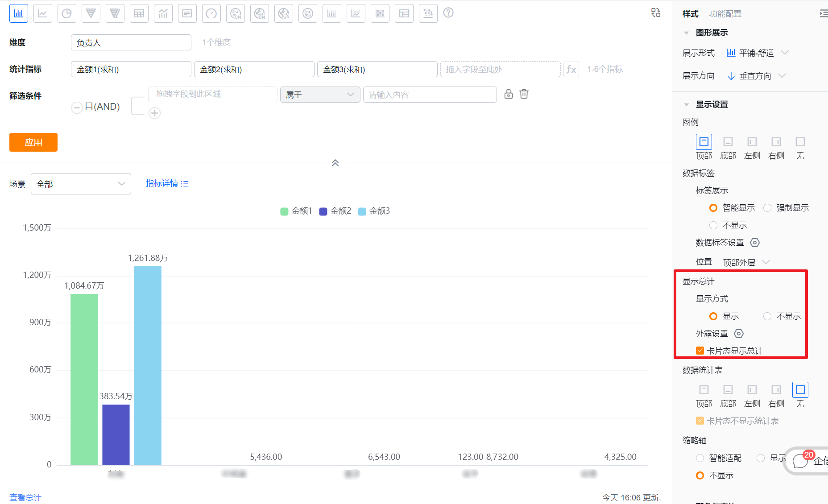Open 数据标签设置 gear icon

point(755,243)
